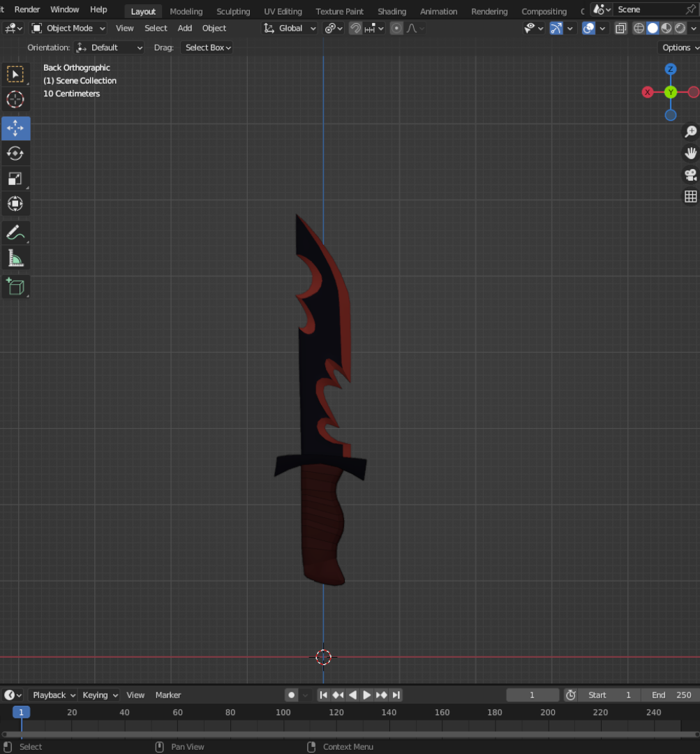Screen dimensions: 700x754
Task: Jump to the start frame
Action: point(324,695)
